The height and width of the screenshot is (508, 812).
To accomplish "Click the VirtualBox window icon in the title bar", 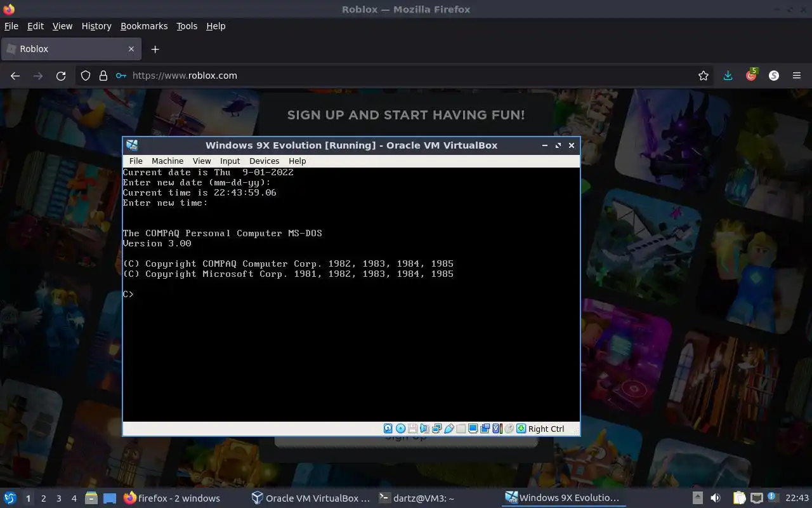I will pos(132,145).
